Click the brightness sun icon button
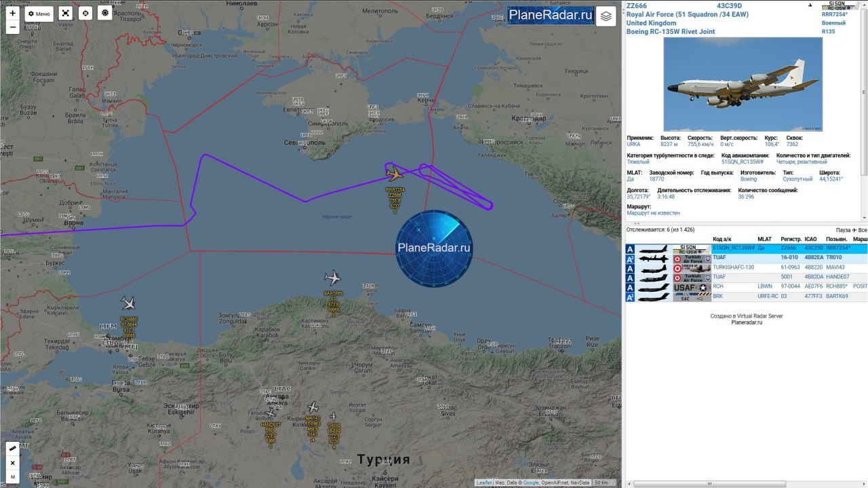The height and width of the screenshot is (488, 868). coord(104,14)
